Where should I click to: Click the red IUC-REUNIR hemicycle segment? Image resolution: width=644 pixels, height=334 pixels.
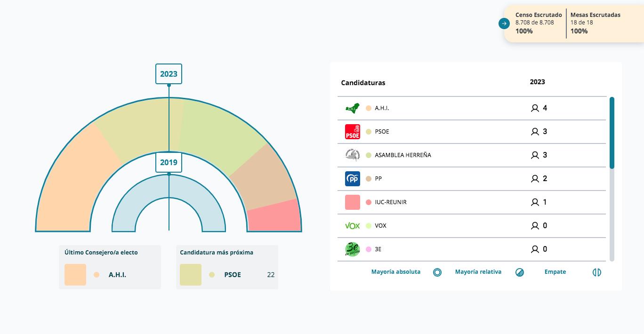(275, 217)
